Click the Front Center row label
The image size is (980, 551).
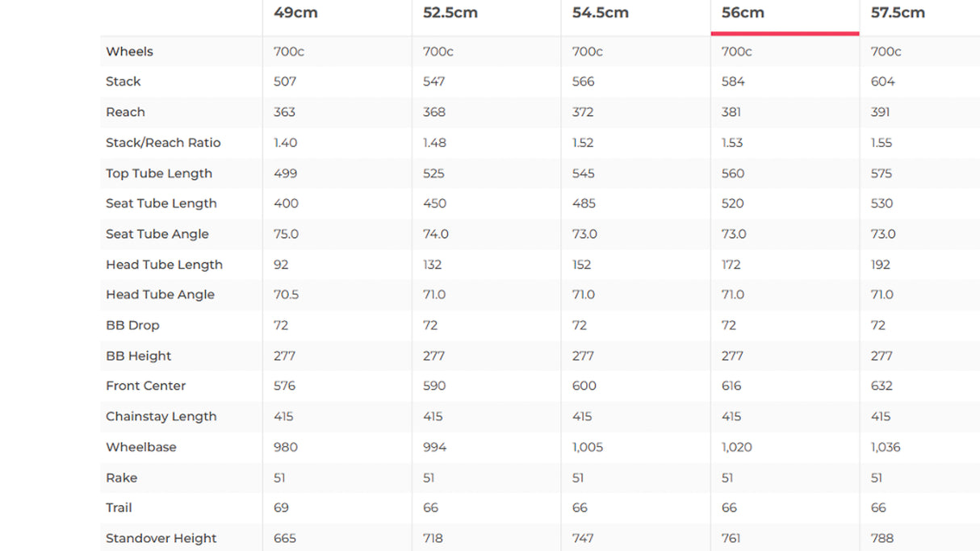click(146, 386)
